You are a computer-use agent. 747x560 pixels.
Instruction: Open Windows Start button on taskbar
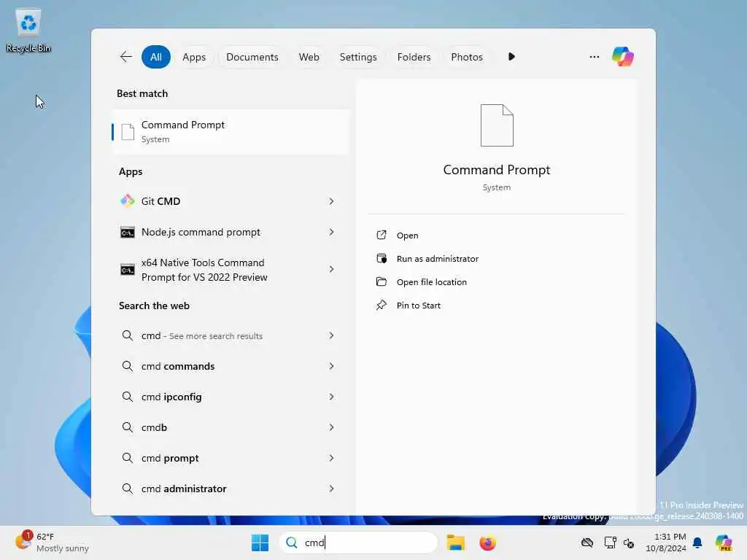(x=260, y=542)
